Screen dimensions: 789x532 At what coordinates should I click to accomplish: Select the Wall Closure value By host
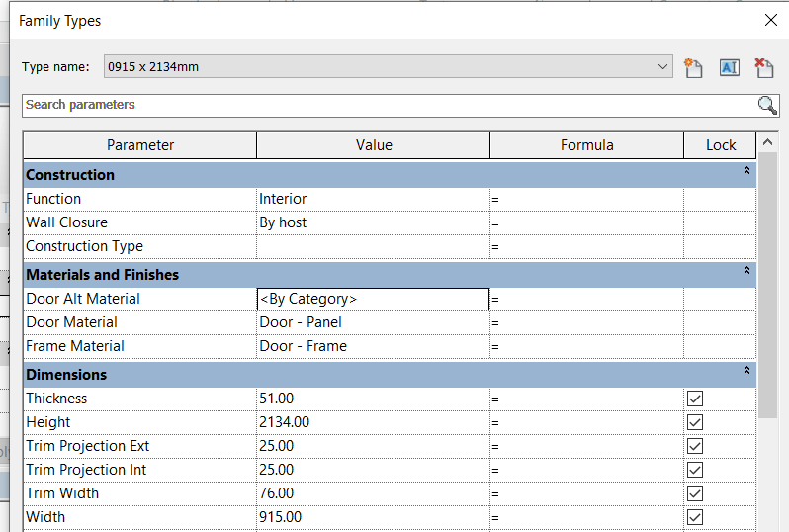373,222
